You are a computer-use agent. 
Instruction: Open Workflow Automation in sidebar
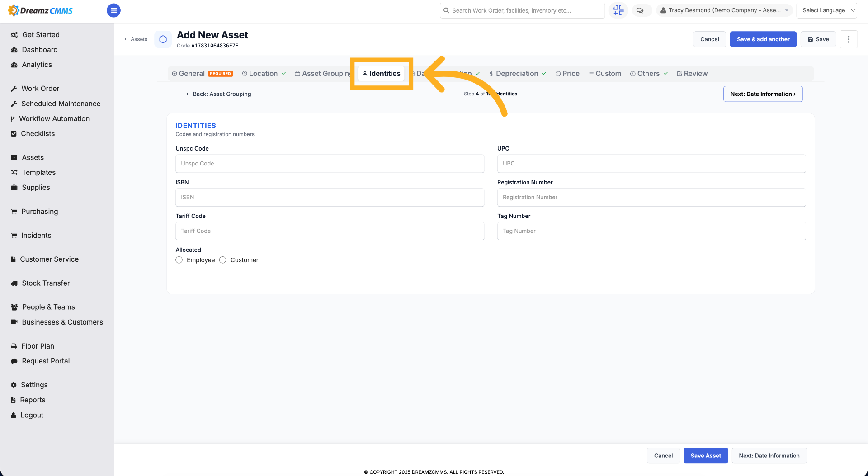(50, 118)
